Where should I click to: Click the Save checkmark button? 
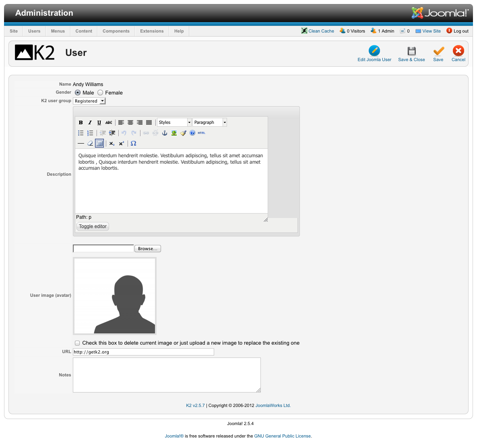click(x=438, y=54)
